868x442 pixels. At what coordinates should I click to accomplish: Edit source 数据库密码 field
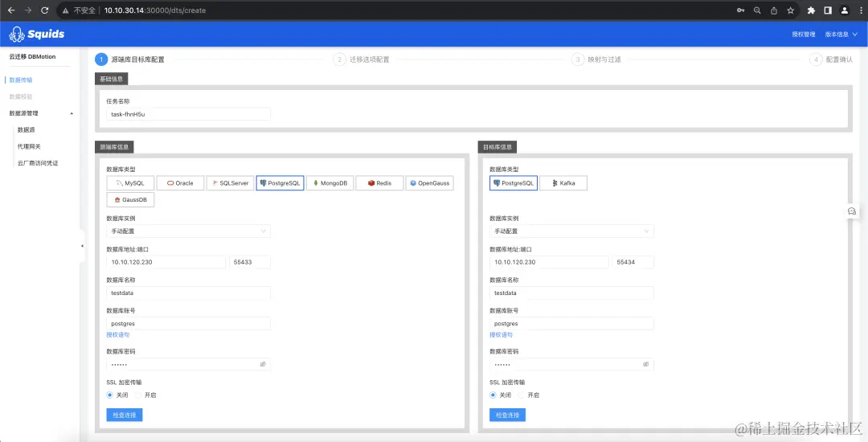click(x=188, y=365)
